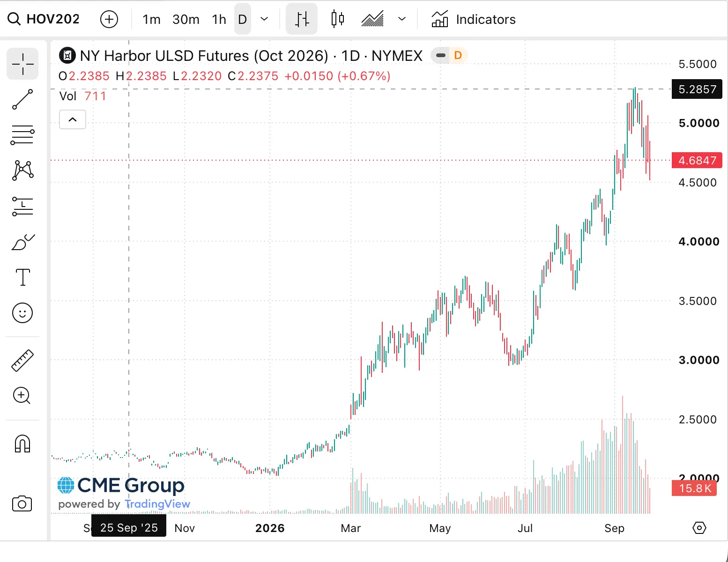Collapse the indicator legend chevron

pos(73,119)
